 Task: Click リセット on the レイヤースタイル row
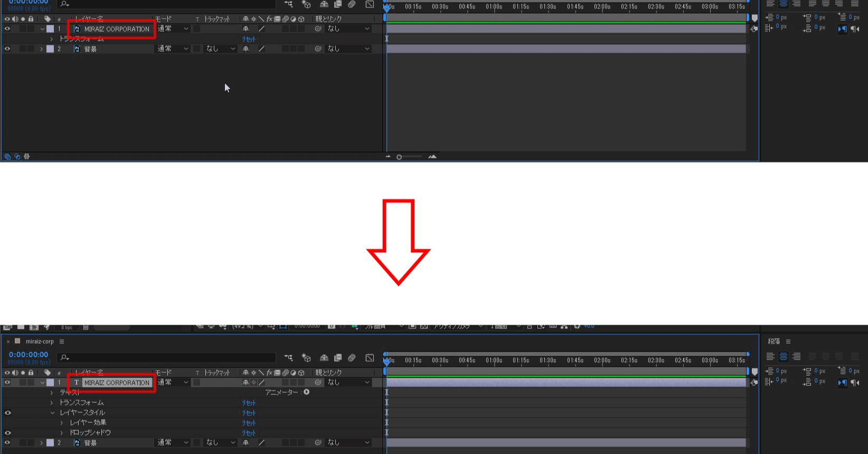[x=249, y=413]
